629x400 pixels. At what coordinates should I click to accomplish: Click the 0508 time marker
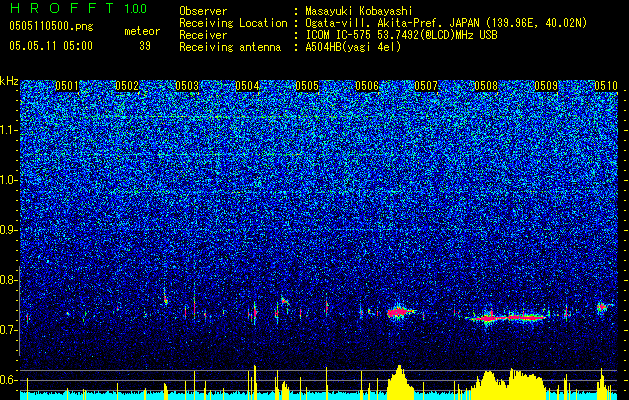tap(486, 86)
